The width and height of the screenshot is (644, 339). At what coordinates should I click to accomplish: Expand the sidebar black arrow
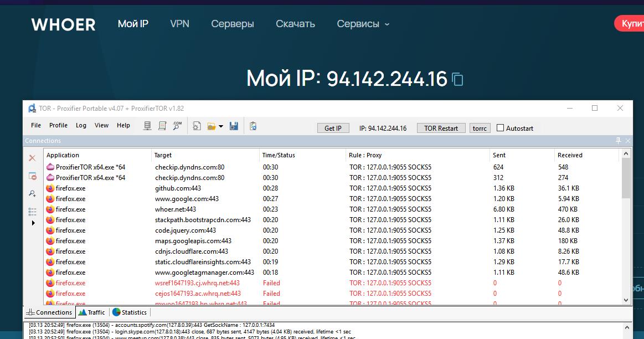33,223
